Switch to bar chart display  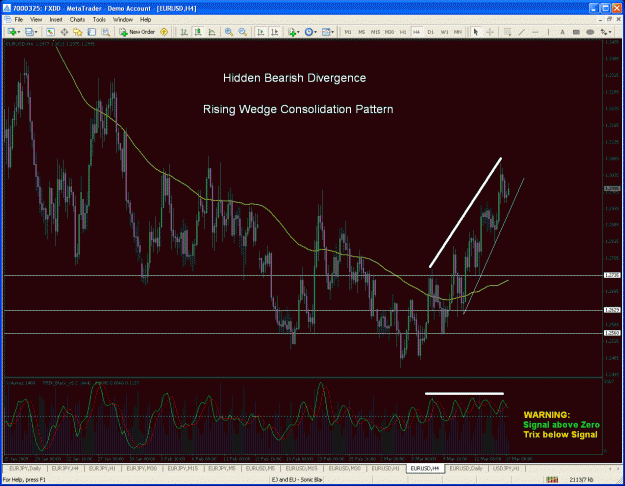tap(184, 32)
